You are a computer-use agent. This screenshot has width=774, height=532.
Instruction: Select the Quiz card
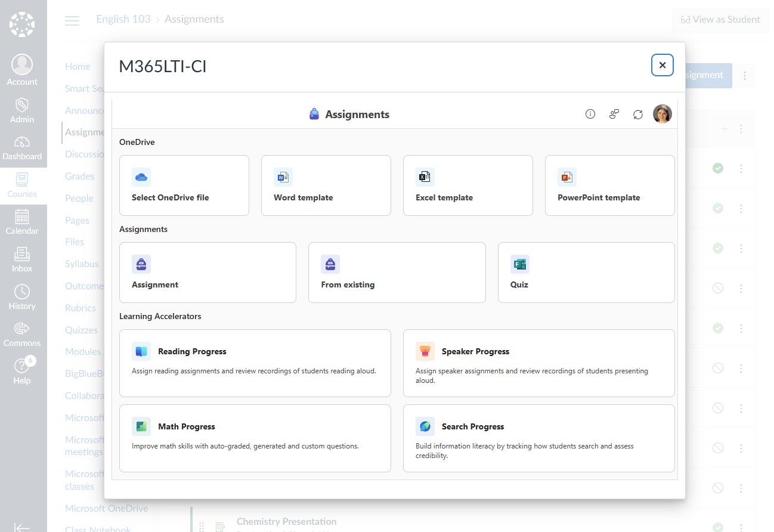pos(586,273)
